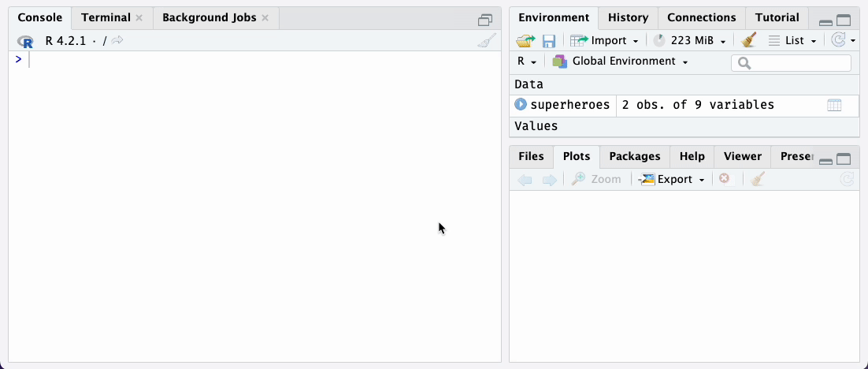Expand the superheroes data object
868x369 pixels.
point(520,105)
